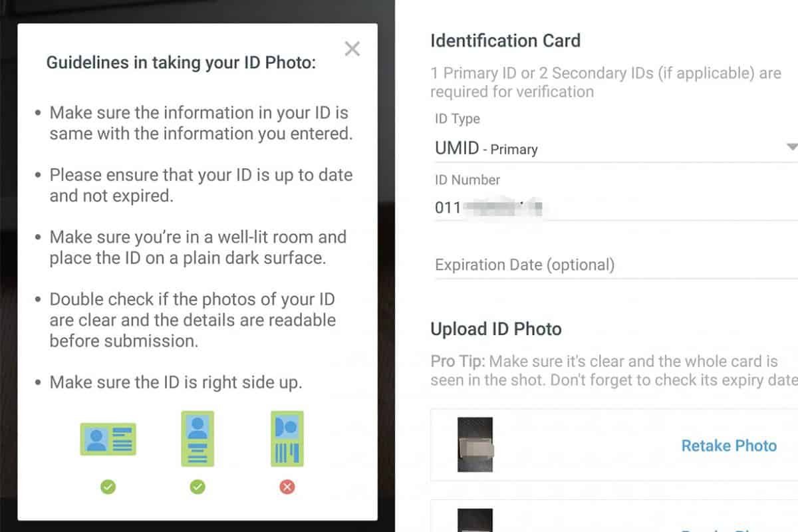Click the vertical ID card illustration

tap(198, 438)
